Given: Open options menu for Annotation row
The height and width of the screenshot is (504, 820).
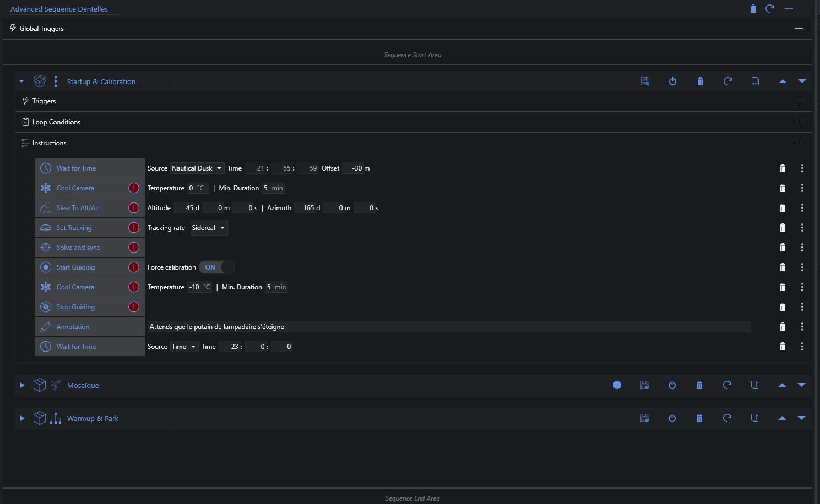Looking at the screenshot, I should click(802, 327).
